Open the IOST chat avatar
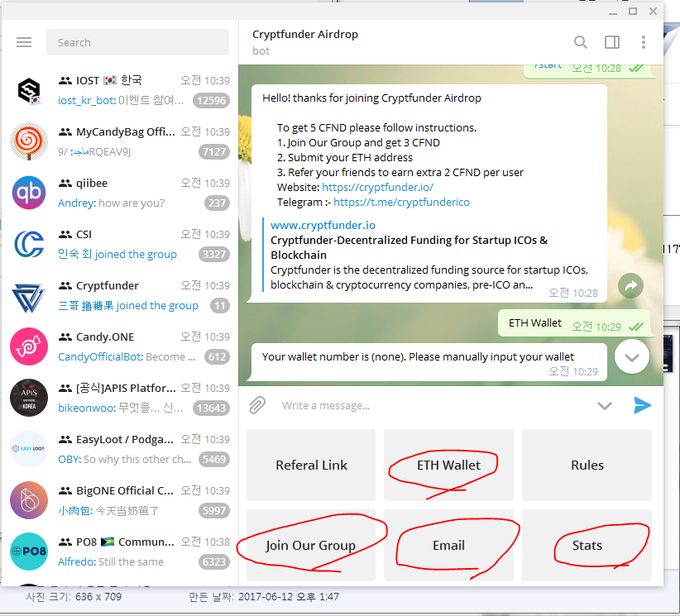This screenshot has width=680, height=616. (29, 90)
